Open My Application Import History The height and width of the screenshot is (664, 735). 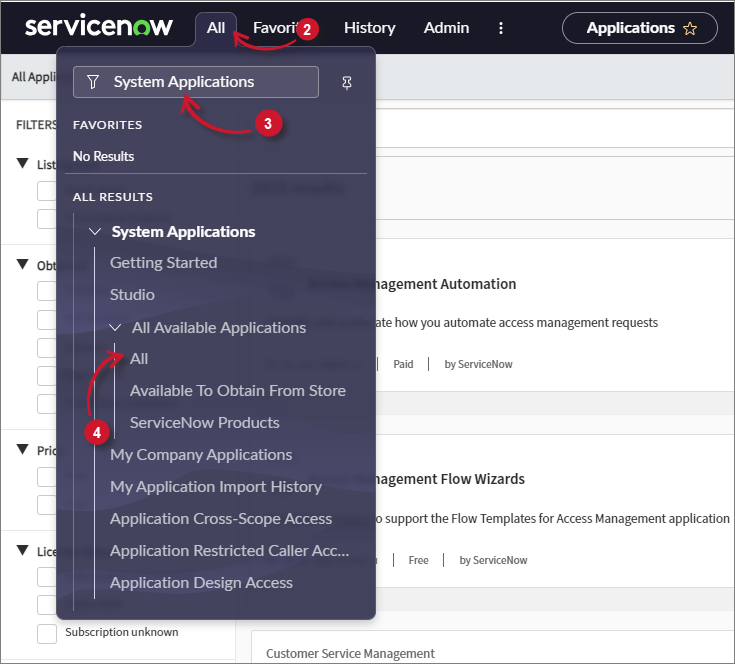click(x=216, y=487)
